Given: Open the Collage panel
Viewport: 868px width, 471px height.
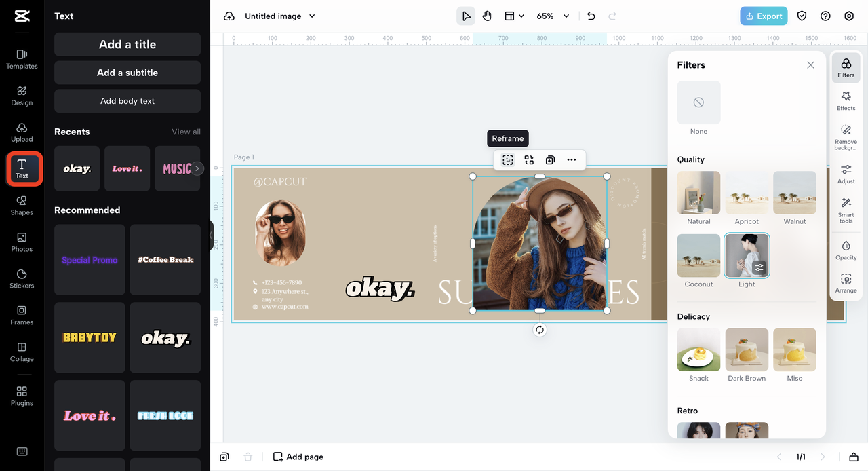Looking at the screenshot, I should (22, 352).
